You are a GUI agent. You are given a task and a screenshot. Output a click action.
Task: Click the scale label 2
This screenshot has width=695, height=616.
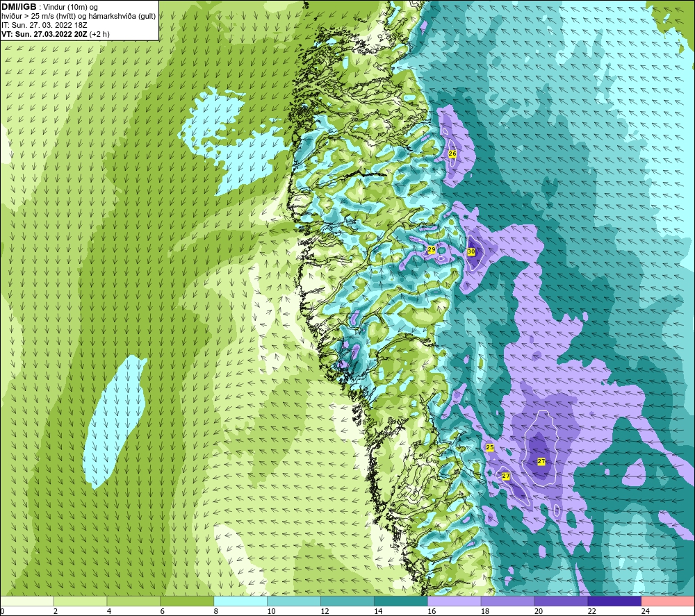click(56, 611)
